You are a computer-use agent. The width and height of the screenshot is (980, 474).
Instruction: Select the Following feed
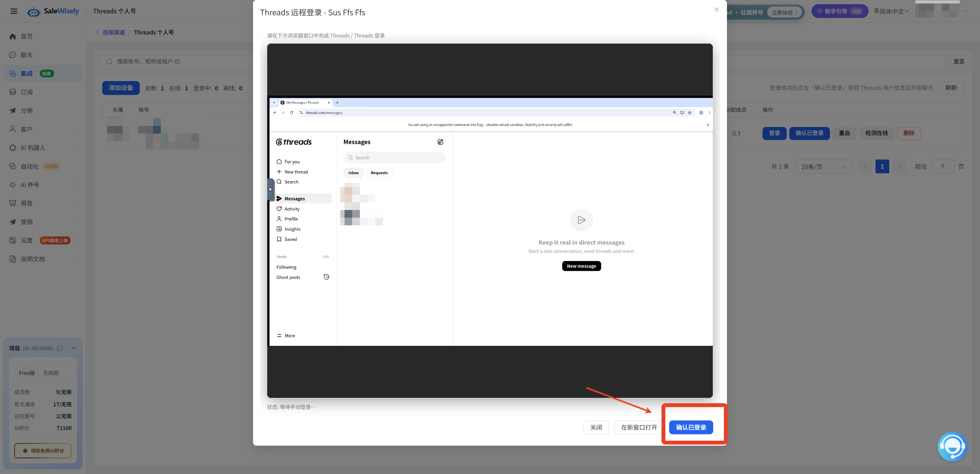(x=286, y=267)
